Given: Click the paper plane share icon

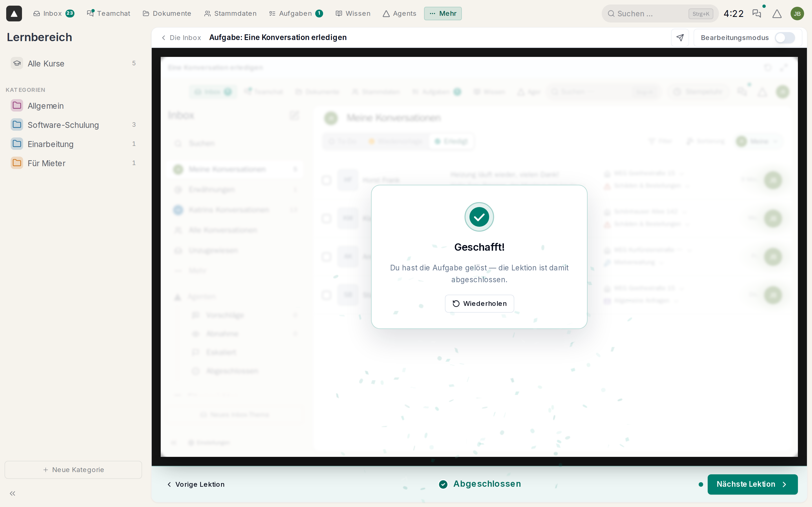Looking at the screenshot, I should click(x=680, y=37).
